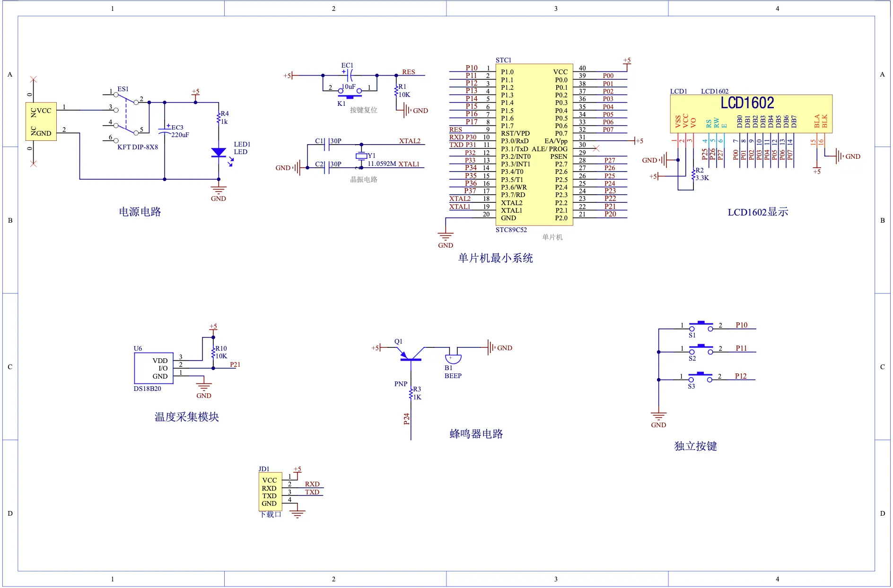Viewport: 893px width, 588px height.
Task: Click the 按键复位 annotation text
Action: (364, 110)
